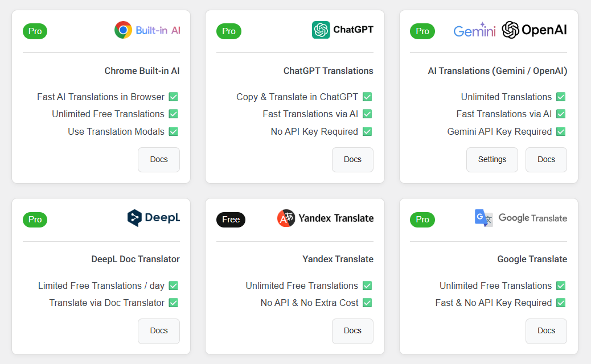This screenshot has height=364, width=591.
Task: Open Settings for AI Translations (Gemini / OpenAI)
Action: tap(492, 160)
